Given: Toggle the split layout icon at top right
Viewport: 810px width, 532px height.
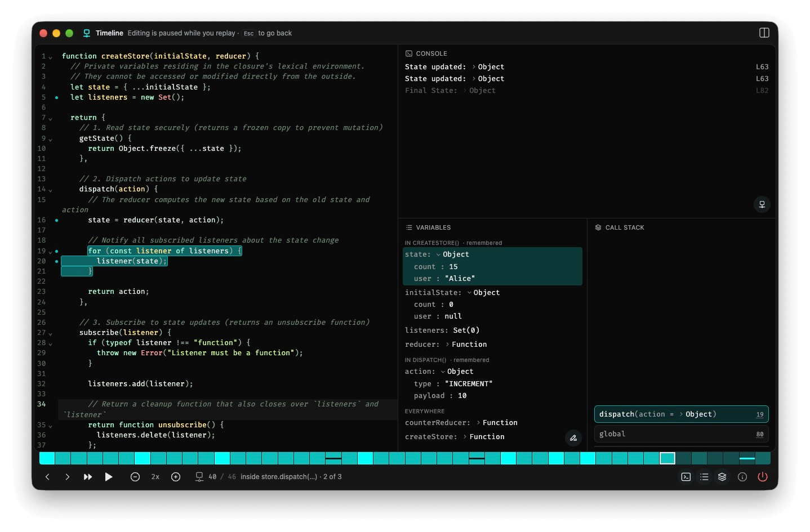Looking at the screenshot, I should (764, 33).
